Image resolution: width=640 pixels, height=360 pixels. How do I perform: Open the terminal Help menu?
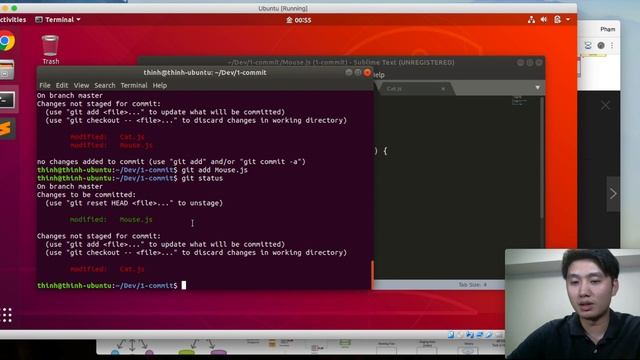pyautogui.click(x=160, y=85)
